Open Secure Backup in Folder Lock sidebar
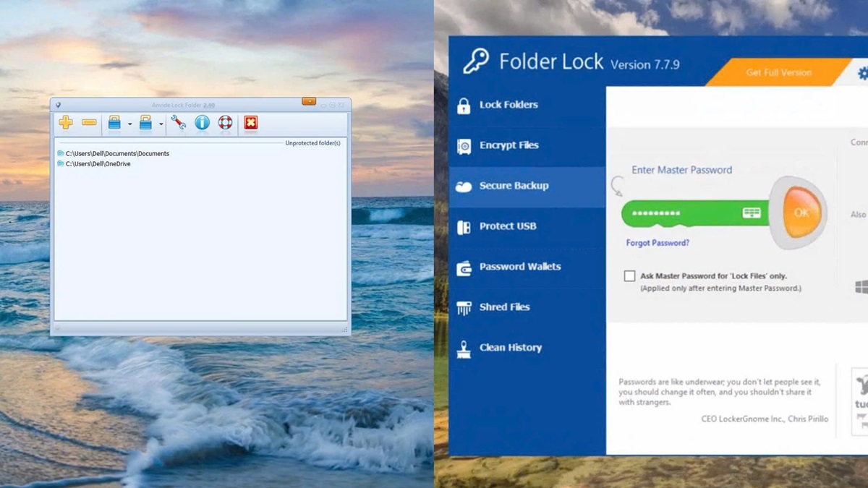The image size is (868, 488). pyautogui.click(x=527, y=187)
